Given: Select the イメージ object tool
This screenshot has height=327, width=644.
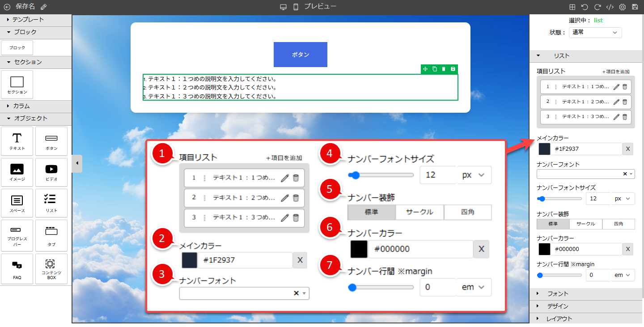Looking at the screenshot, I should pyautogui.click(x=17, y=172).
